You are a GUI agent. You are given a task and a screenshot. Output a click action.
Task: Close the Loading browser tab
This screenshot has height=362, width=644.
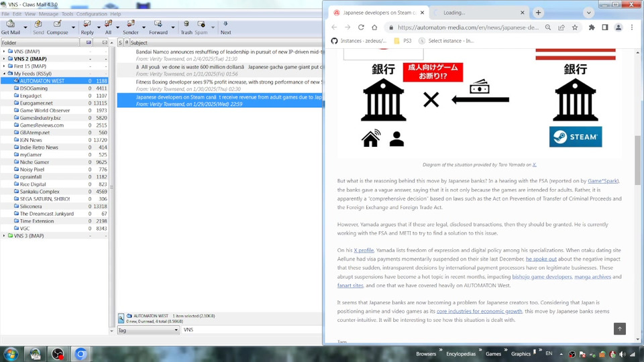pos(523,13)
